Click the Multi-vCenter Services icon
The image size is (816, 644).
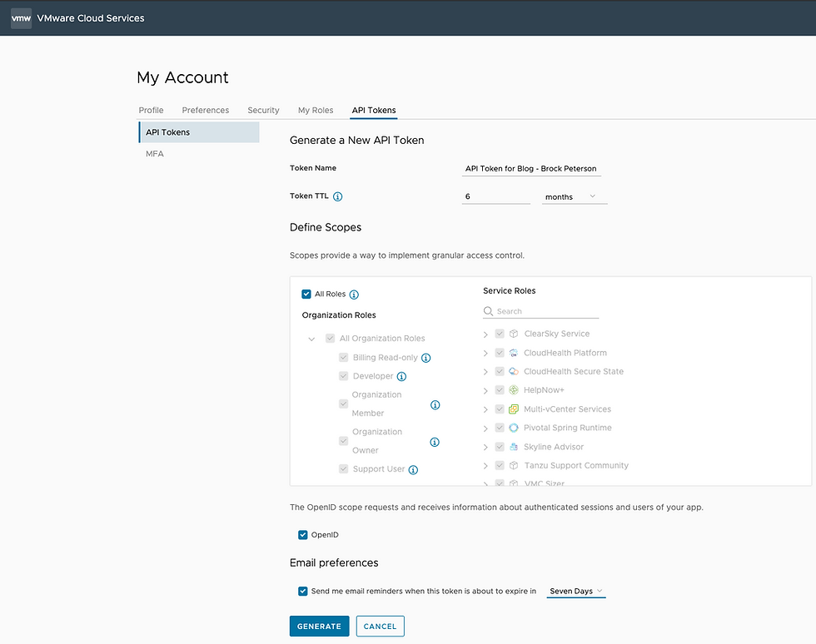click(x=514, y=409)
